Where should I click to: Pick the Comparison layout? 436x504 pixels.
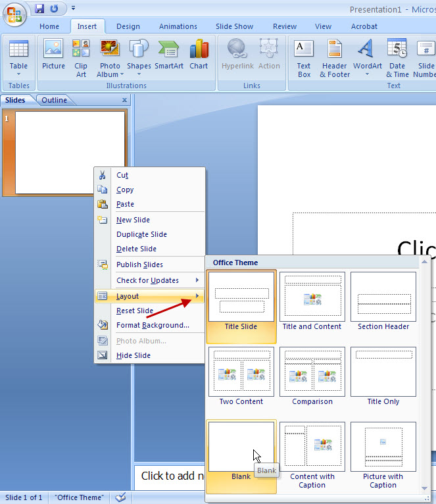312,376
